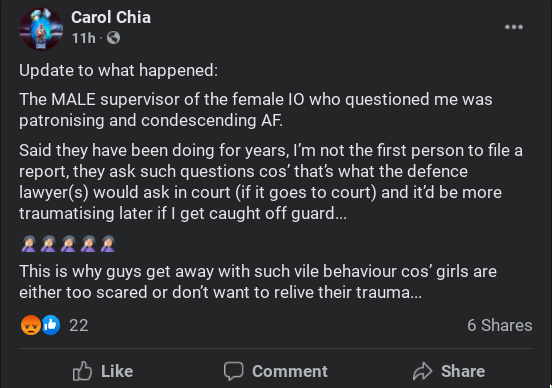Open Carol Chia's profile picture
Image resolution: width=552 pixels, height=388 pixels.
click(41, 29)
